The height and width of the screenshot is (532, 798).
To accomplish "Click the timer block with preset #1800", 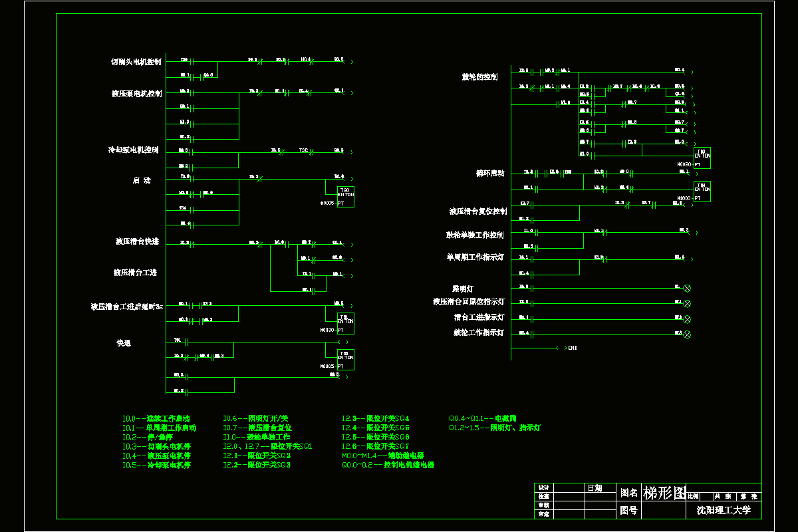I will point(702,192).
